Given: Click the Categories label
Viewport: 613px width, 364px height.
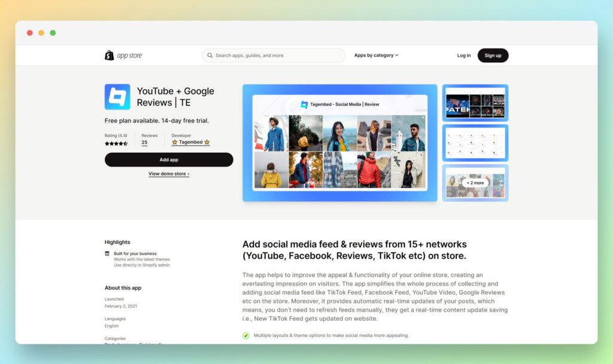Looking at the screenshot, I should [115, 339].
